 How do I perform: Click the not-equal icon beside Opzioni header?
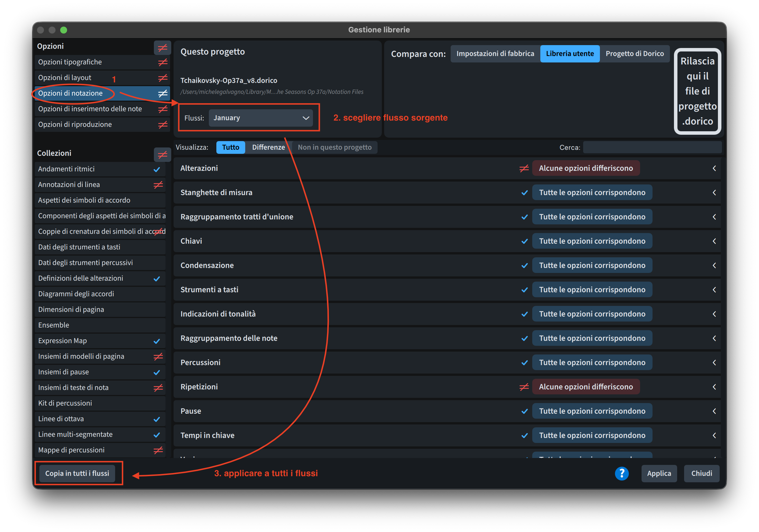coord(162,48)
